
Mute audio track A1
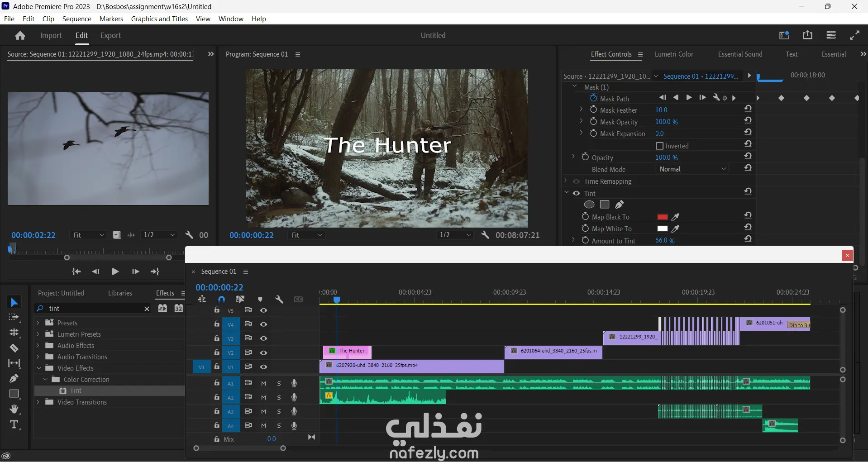tap(264, 383)
